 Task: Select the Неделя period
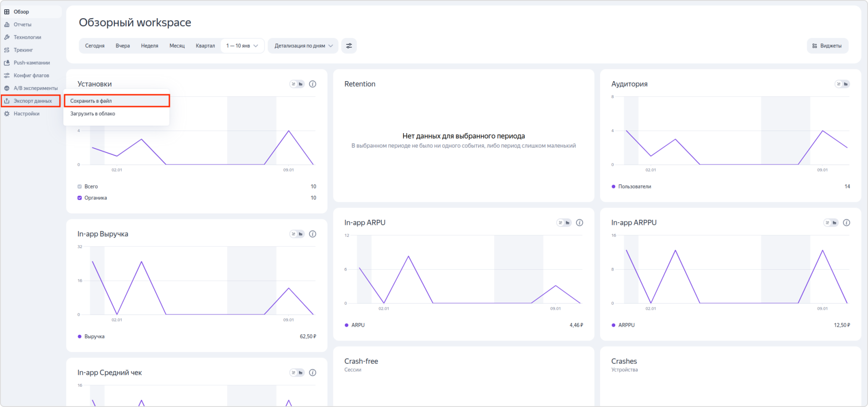[150, 46]
